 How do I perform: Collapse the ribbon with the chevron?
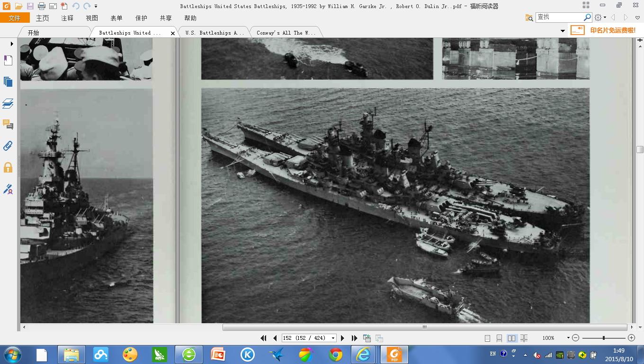click(637, 18)
